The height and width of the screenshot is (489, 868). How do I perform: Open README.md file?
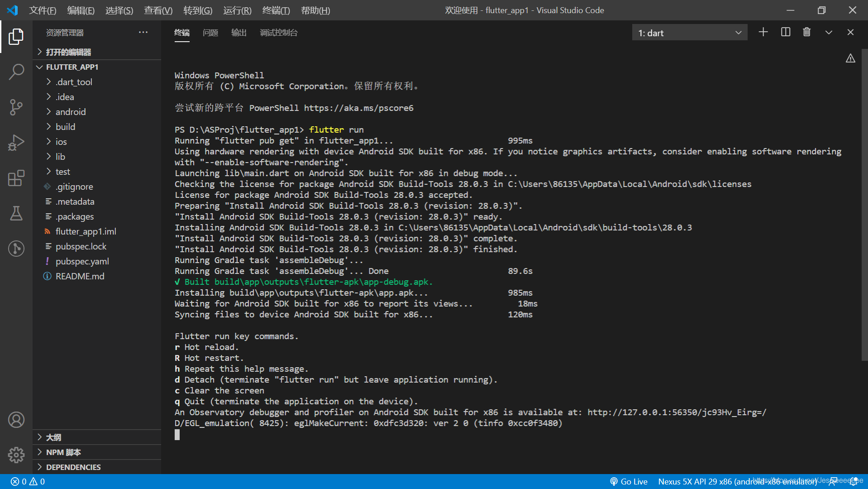click(97, 276)
